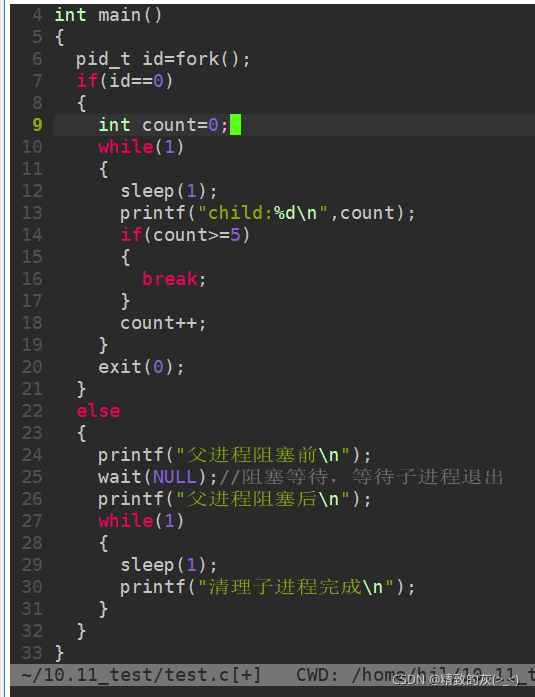The height and width of the screenshot is (697, 535).
Task: Click the opening brace on line 5
Action: [60, 38]
